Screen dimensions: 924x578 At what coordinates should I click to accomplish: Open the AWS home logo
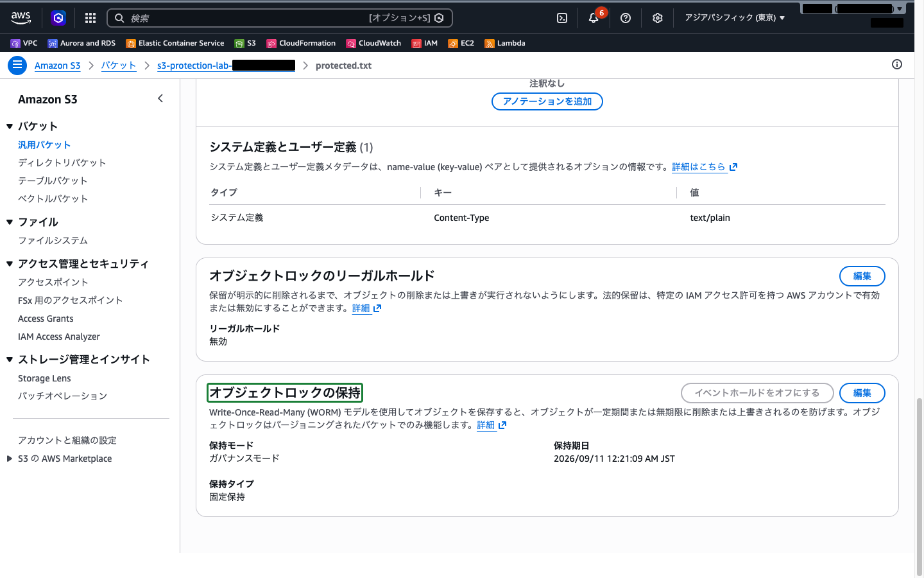point(21,18)
